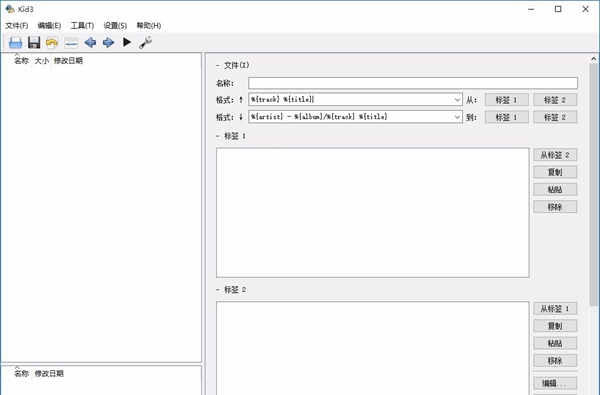This screenshot has height=395, width=600.
Task: Click the 标签 2 frames table area
Action: click(x=373, y=348)
